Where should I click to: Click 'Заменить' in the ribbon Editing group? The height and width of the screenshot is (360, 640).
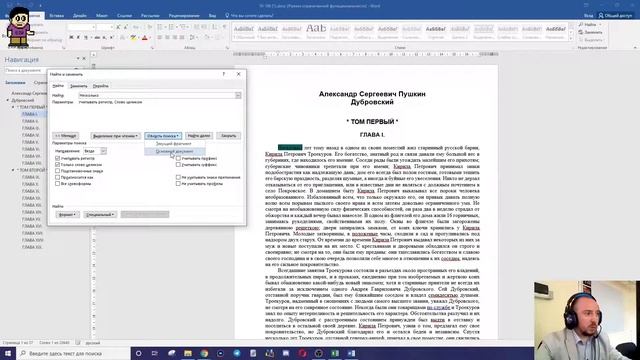(x=591, y=32)
